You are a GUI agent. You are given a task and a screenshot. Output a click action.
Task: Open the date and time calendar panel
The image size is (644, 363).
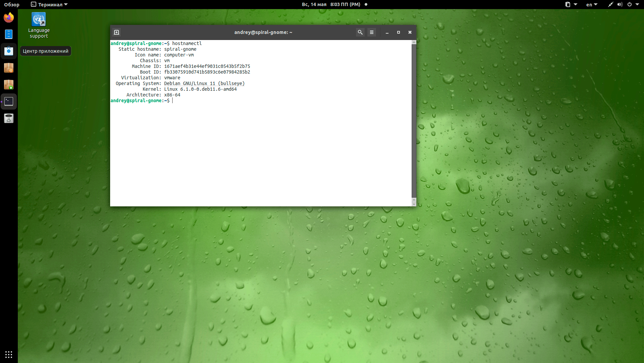coord(331,4)
